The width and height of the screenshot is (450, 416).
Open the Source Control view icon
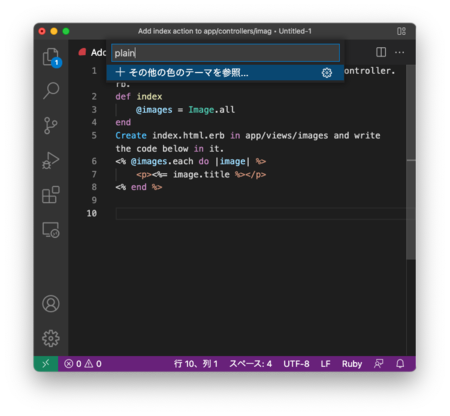point(51,126)
